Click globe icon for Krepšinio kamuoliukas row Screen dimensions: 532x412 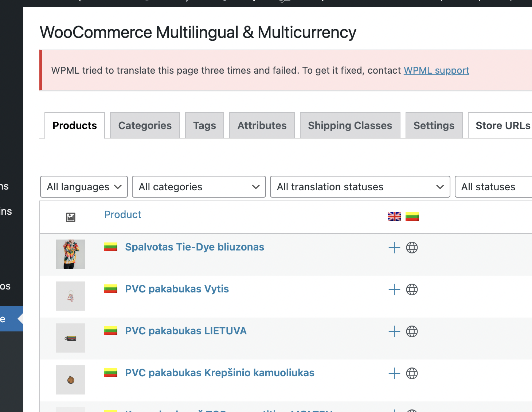click(x=412, y=373)
